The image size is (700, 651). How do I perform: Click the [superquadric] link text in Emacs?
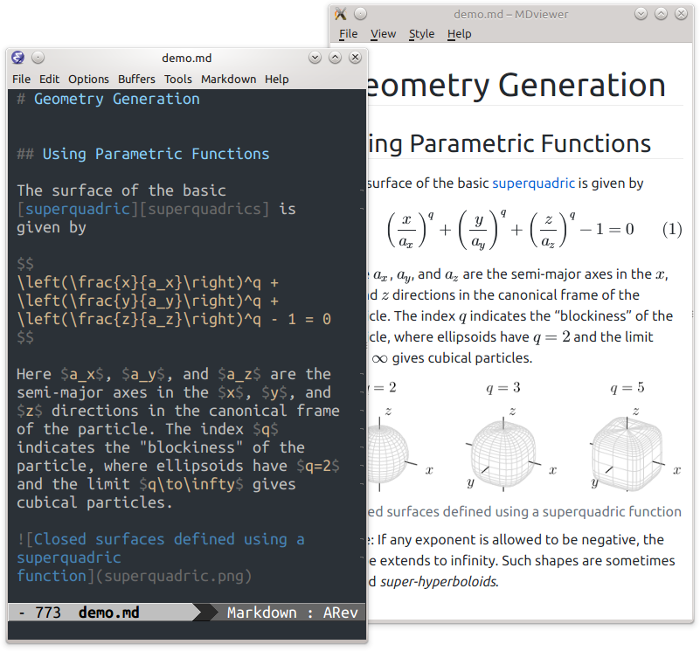click(78, 209)
